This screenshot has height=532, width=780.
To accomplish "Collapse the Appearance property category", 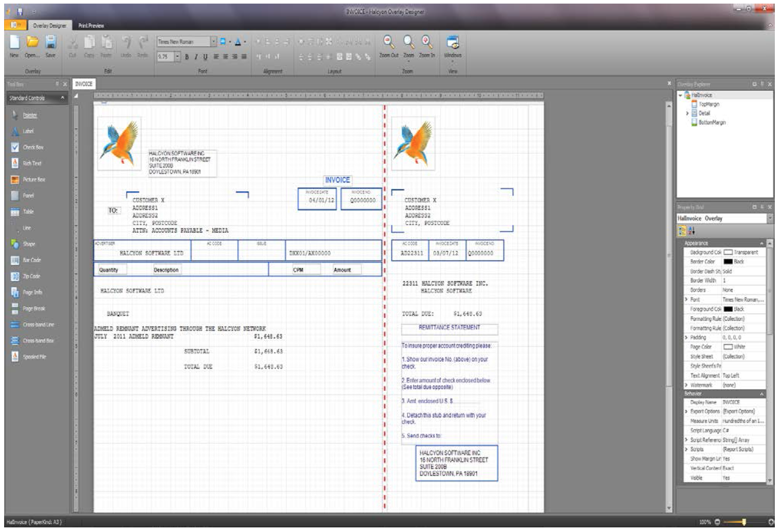I will (762, 243).
